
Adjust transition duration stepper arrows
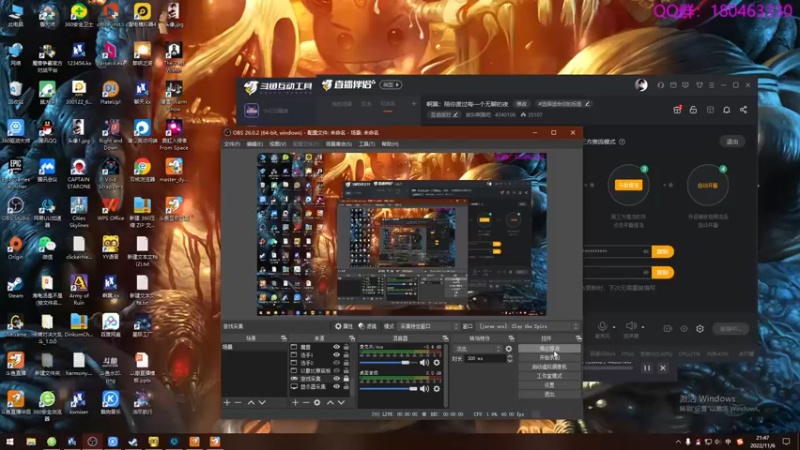(x=510, y=359)
